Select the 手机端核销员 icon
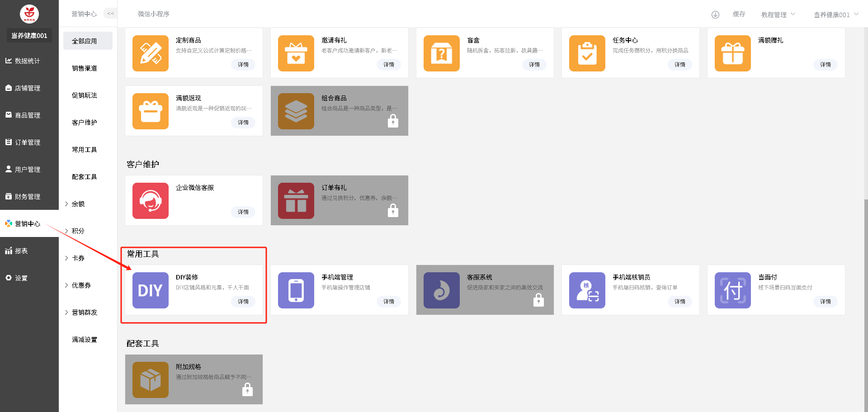Image resolution: width=868 pixels, height=412 pixels. pyautogui.click(x=587, y=290)
